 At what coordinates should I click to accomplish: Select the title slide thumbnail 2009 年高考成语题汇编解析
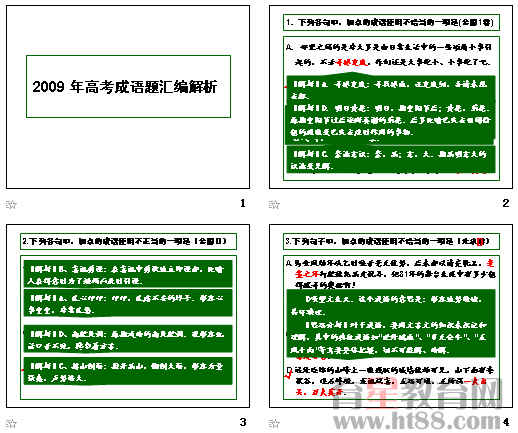point(128,97)
